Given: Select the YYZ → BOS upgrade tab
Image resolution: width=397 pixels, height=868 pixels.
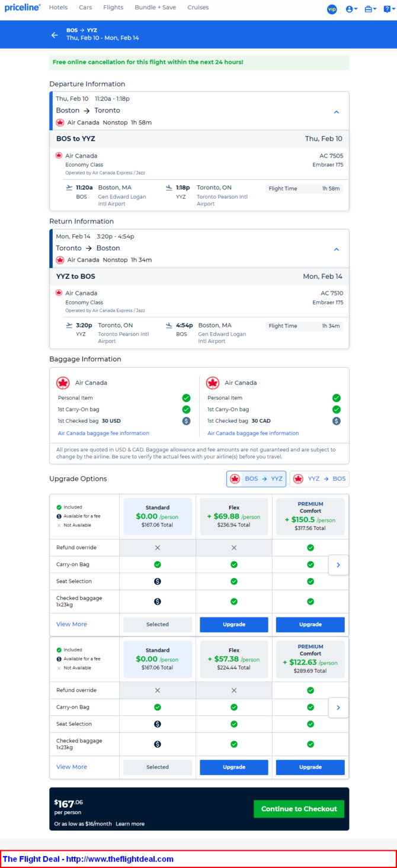Looking at the screenshot, I should click(x=319, y=479).
